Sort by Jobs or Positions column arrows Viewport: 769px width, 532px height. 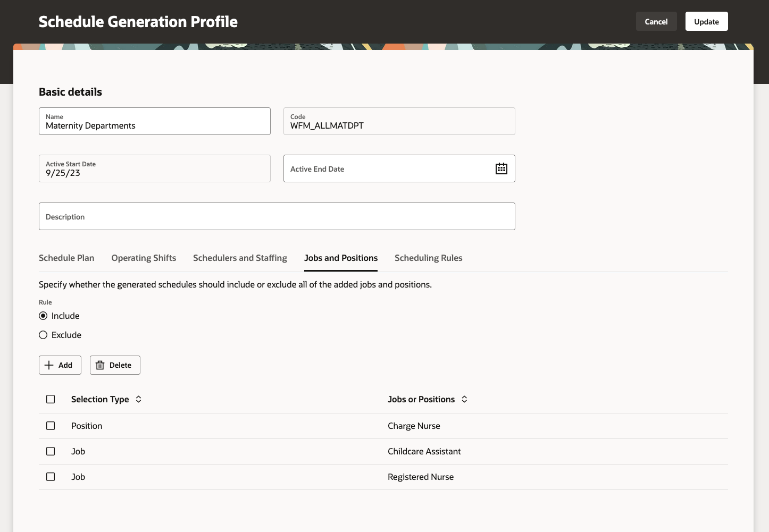coord(464,399)
